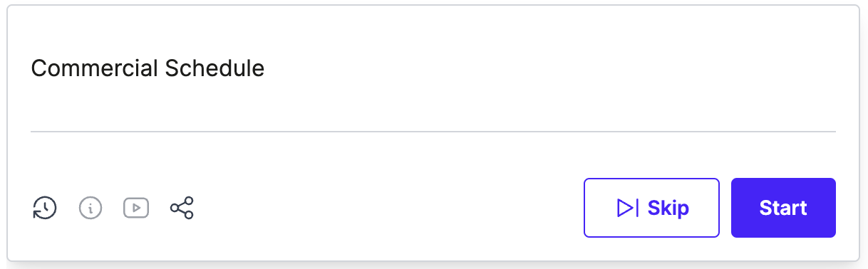Click the lowercase i circle icon
868x269 pixels.
tap(91, 208)
